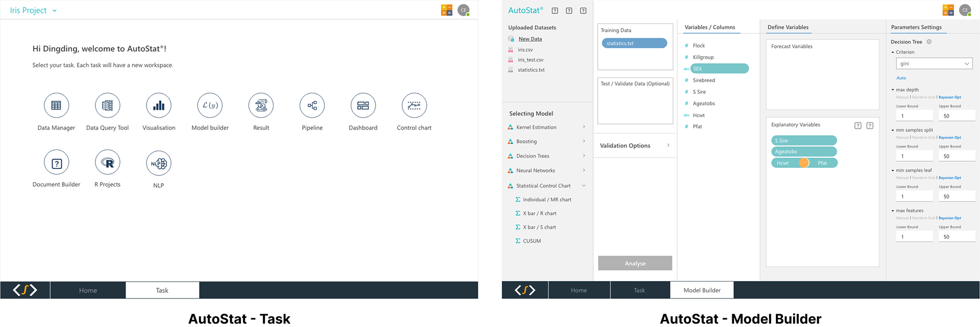The height and width of the screenshot is (327, 980).
Task: Select the Model Builder bottom tab
Action: 702,290
